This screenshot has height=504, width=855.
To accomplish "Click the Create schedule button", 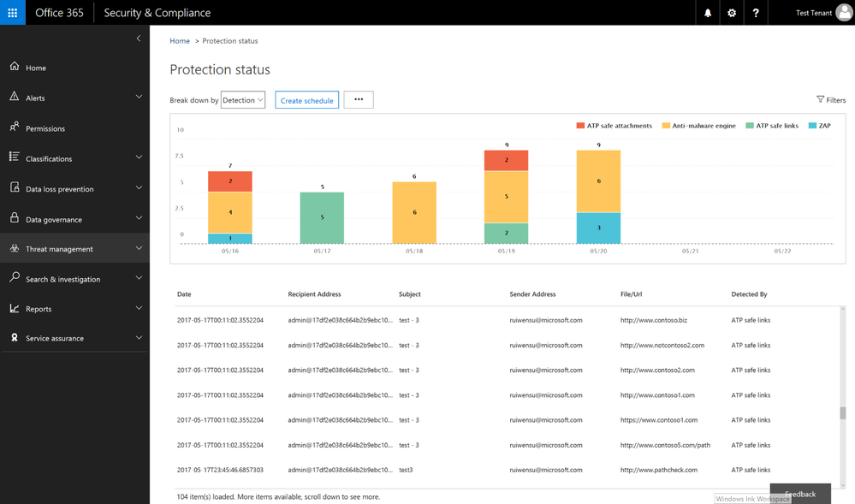I will [307, 100].
